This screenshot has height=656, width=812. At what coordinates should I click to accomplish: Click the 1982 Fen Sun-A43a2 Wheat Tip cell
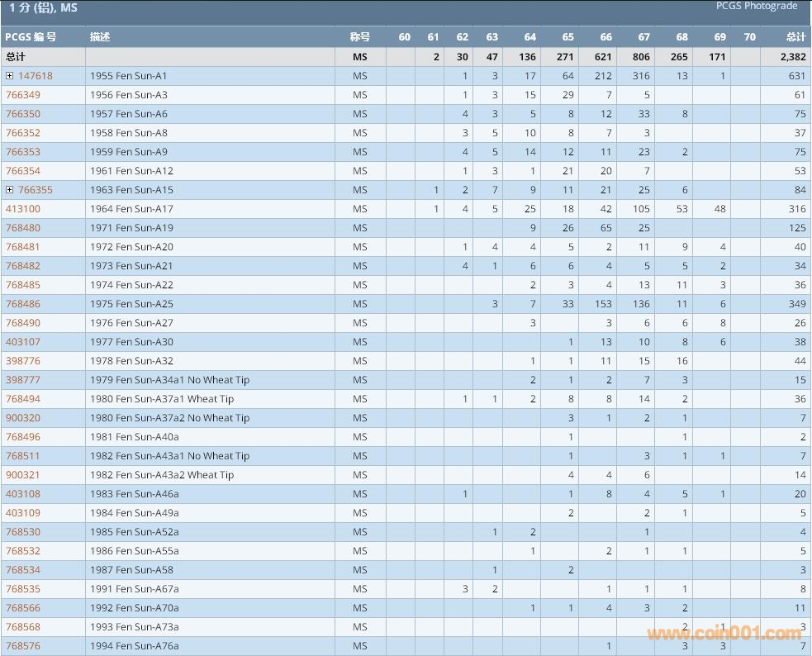[162, 475]
